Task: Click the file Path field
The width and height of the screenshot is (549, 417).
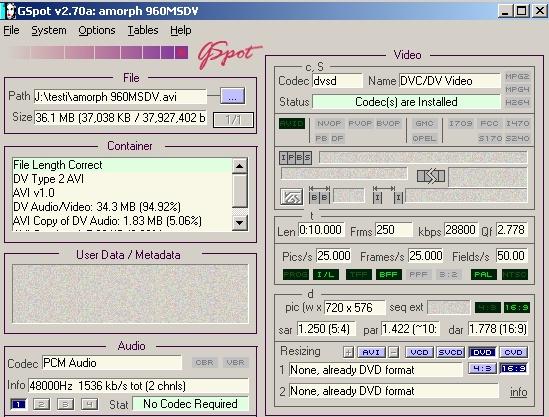Action: (120, 97)
